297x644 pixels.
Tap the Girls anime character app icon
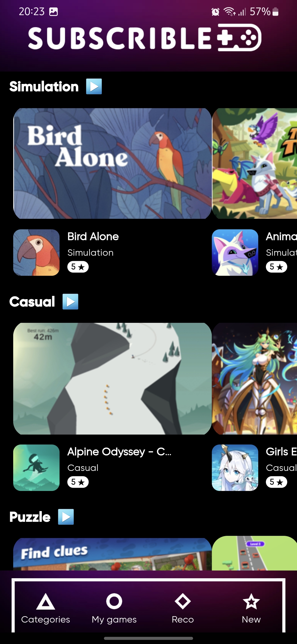tap(235, 468)
